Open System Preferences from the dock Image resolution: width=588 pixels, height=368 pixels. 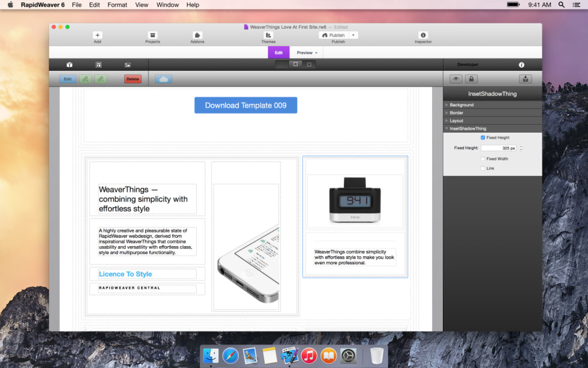pos(349,355)
